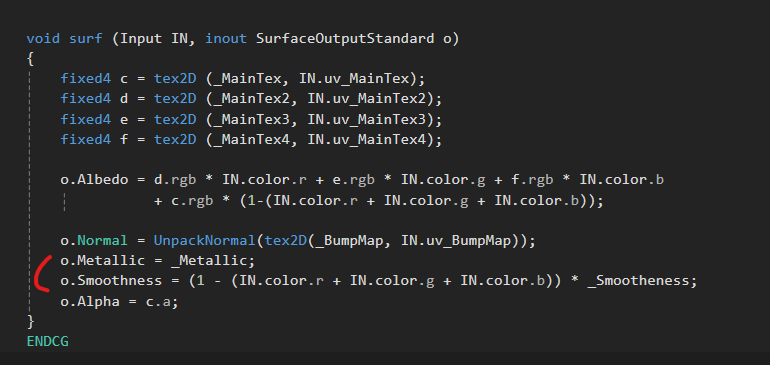Click the 'o.Albedo' assignment target
This screenshot has width=770, height=365.
pyautogui.click(x=94, y=180)
